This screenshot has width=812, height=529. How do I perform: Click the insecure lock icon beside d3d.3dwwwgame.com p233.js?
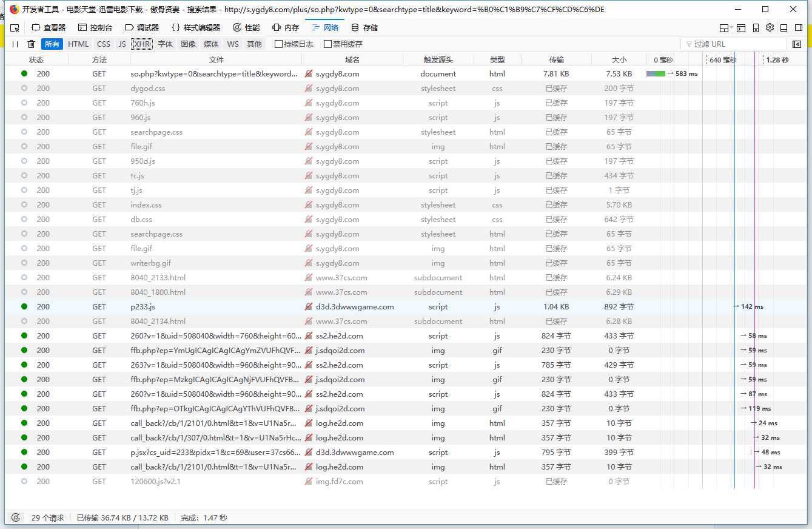(309, 307)
